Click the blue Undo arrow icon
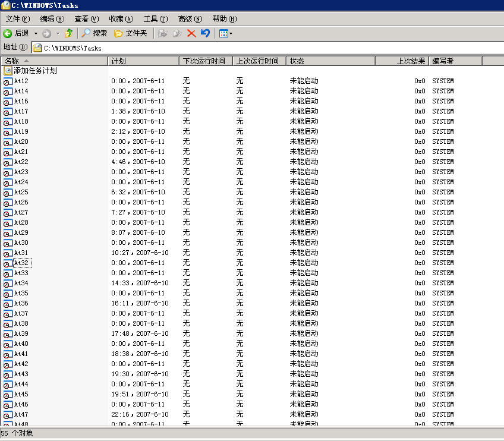 (x=205, y=33)
